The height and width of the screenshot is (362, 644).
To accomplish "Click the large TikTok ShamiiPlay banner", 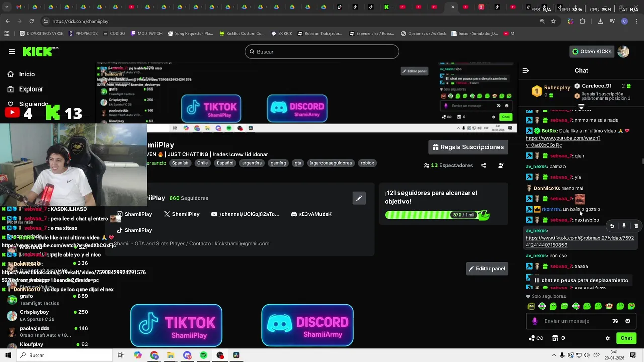I will tap(176, 325).
